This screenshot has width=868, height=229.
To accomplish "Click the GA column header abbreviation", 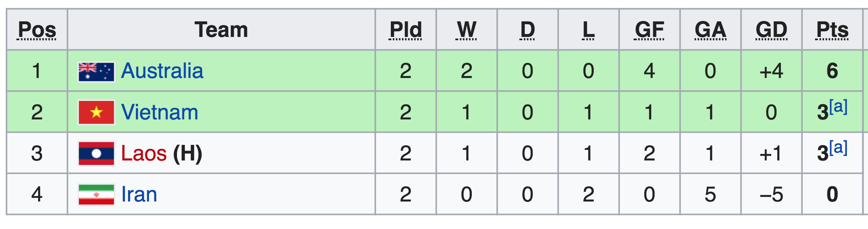I will click(x=710, y=30).
